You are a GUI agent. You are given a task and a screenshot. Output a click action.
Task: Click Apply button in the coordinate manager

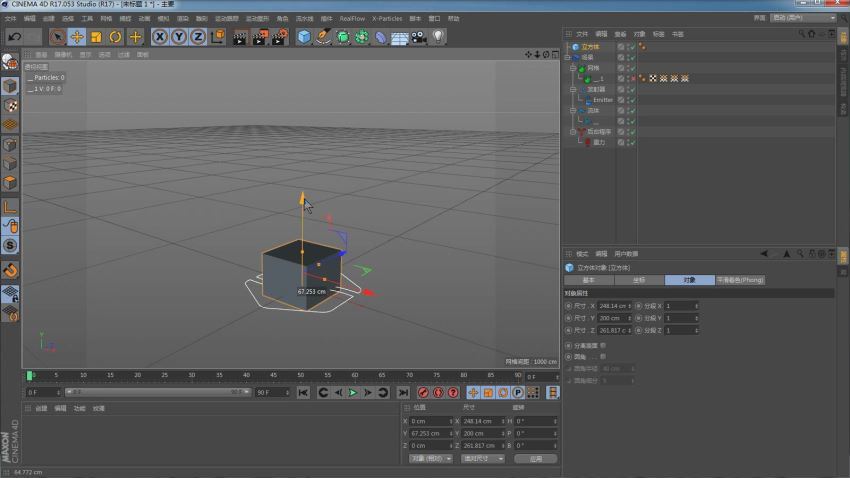536,458
